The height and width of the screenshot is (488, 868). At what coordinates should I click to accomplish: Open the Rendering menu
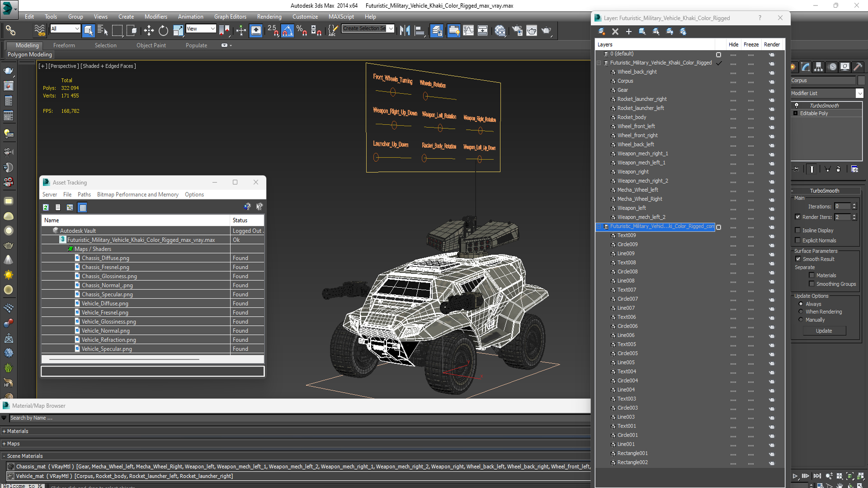(x=269, y=17)
